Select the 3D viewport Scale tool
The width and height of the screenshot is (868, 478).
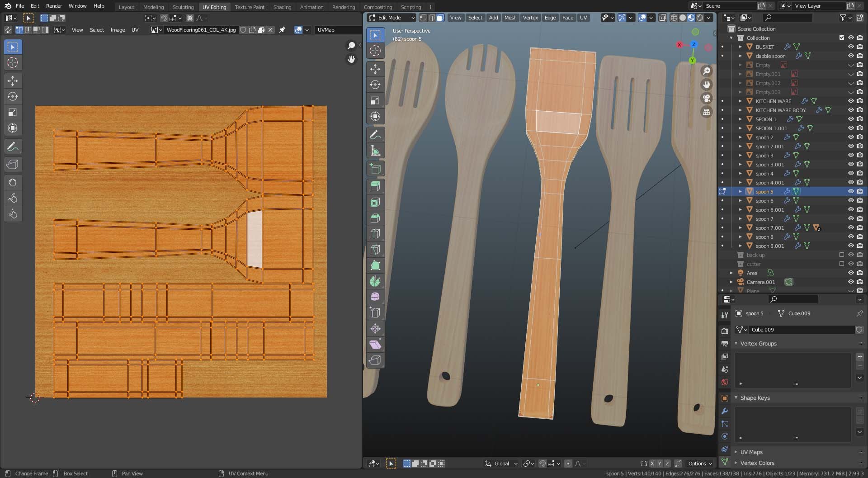375,100
